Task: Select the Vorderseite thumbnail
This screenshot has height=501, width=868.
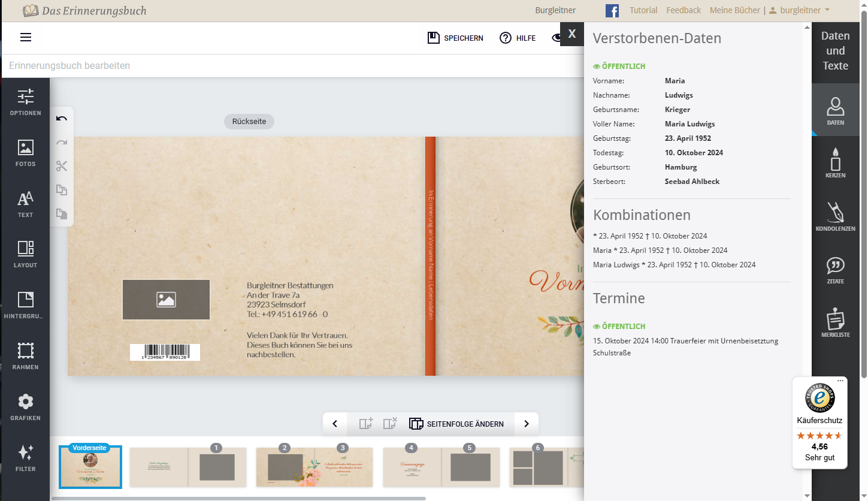Action: tap(90, 467)
